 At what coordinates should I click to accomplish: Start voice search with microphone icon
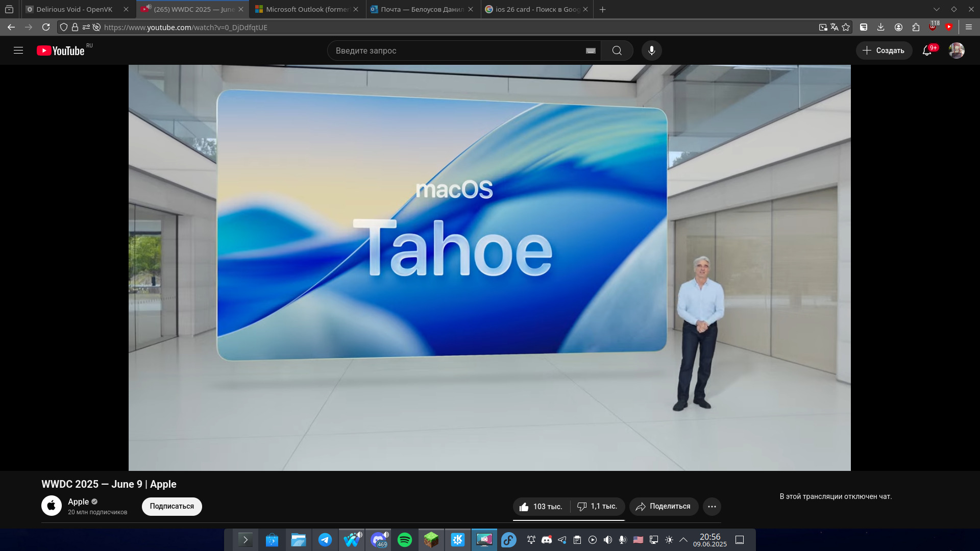coord(651,51)
